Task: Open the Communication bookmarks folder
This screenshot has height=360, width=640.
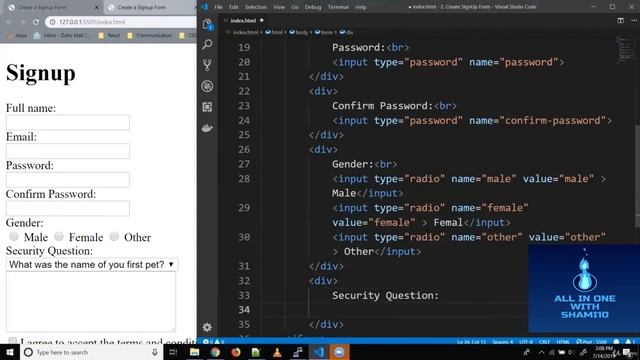Action: click(149, 36)
